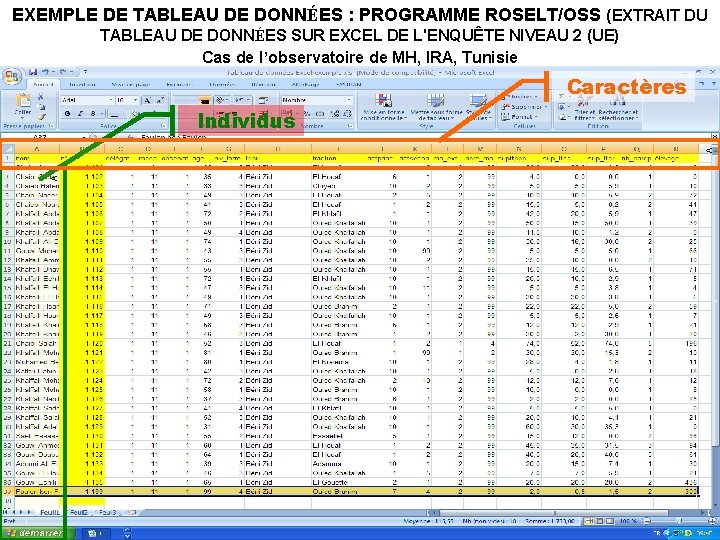Switch to Page Break Preview in status bar
Viewport: 720px width, 540px height.
[610, 521]
